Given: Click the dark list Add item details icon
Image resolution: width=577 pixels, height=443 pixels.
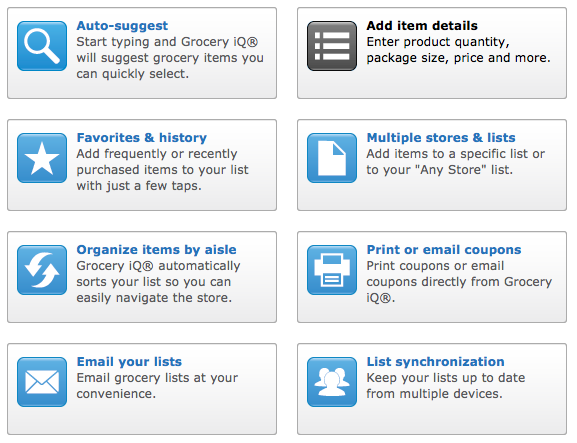Looking at the screenshot, I should [x=332, y=46].
